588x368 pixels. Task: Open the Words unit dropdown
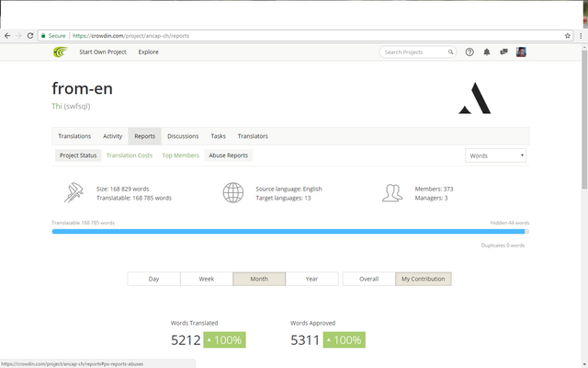[495, 155]
